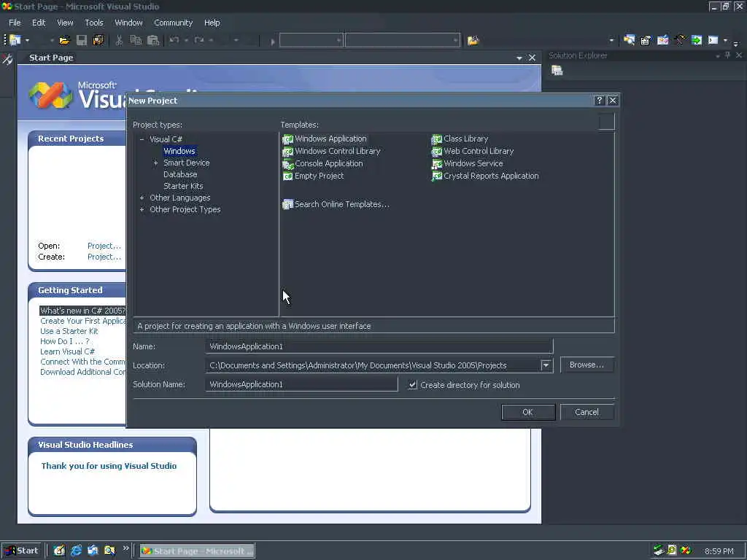Open the Tools menu
The height and width of the screenshot is (560, 747).
click(94, 23)
